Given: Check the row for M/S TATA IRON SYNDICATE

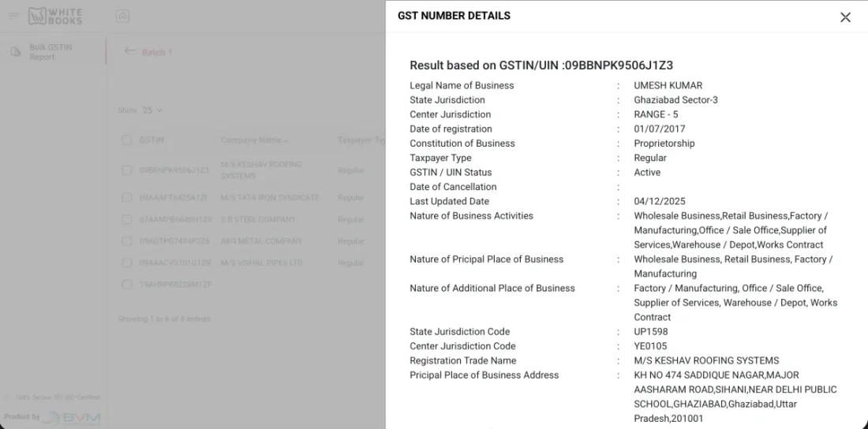Looking at the screenshot, I should point(127,198).
